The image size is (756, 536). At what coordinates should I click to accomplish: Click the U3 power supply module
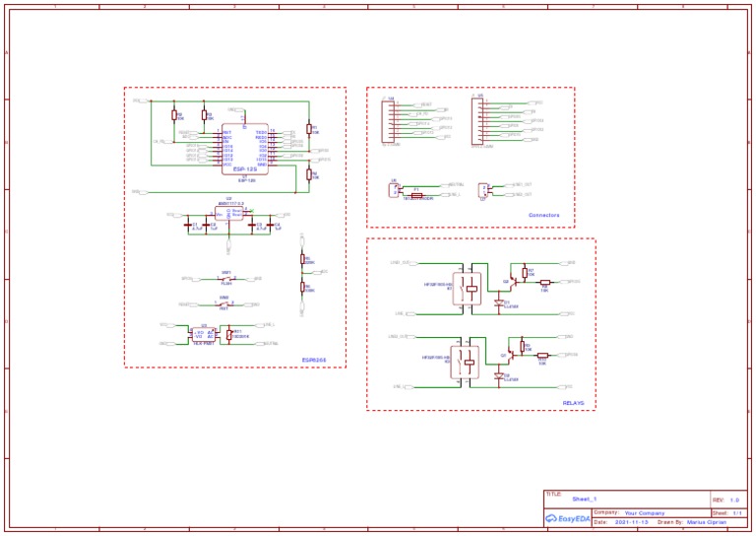coord(205,334)
